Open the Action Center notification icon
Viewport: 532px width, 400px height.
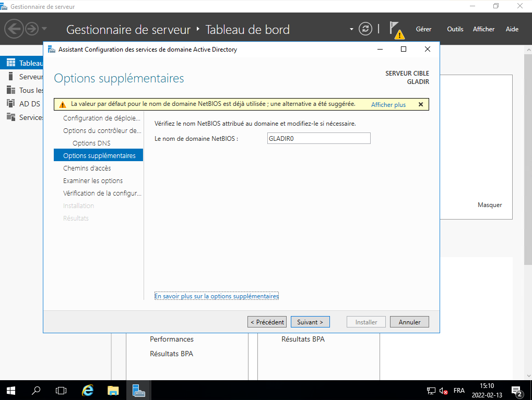pyautogui.click(x=517, y=391)
